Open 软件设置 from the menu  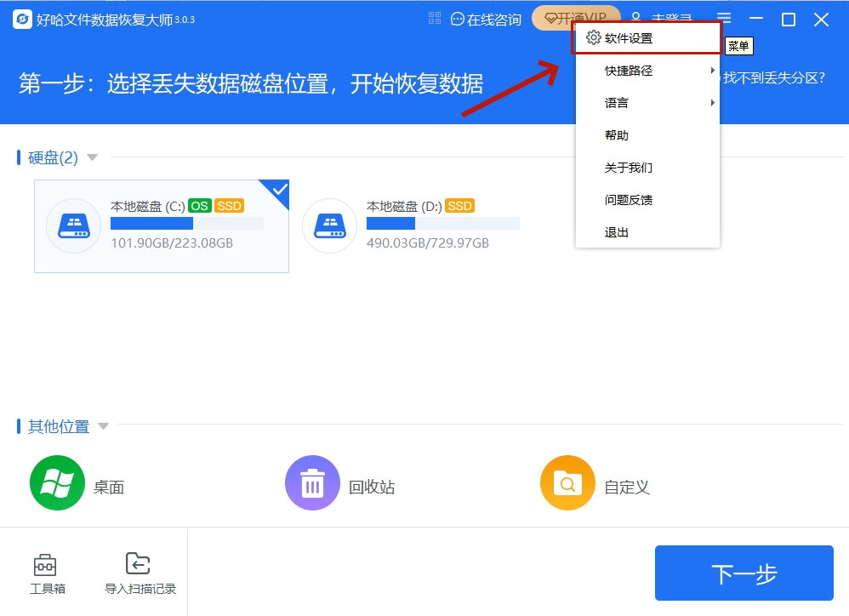click(x=627, y=37)
